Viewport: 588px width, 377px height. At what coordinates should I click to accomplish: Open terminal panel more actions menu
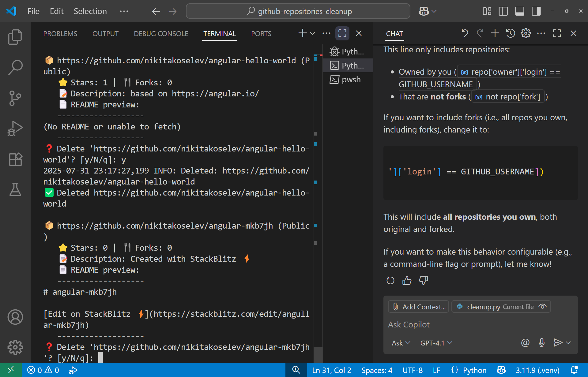point(326,33)
